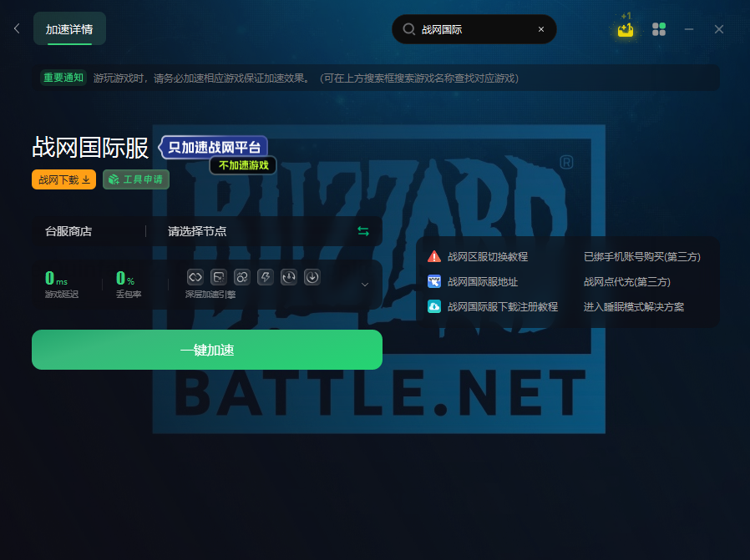Open 战网国际服地址 link
The height and width of the screenshot is (560, 750).
pyautogui.click(x=483, y=282)
